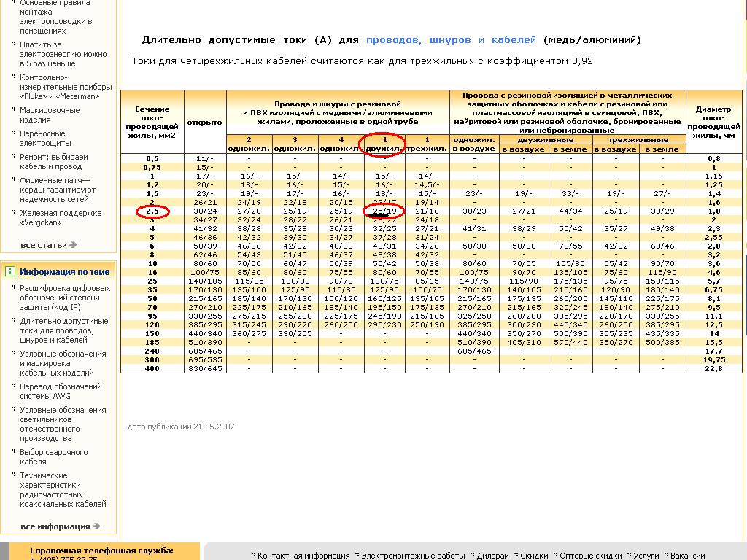
Task: Click the arrow icon next to все информация
Action: [95, 526]
